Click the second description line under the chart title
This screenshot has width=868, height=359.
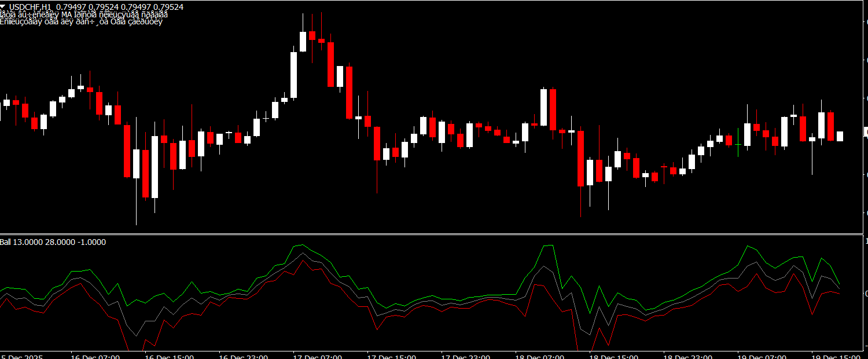[x=81, y=22]
